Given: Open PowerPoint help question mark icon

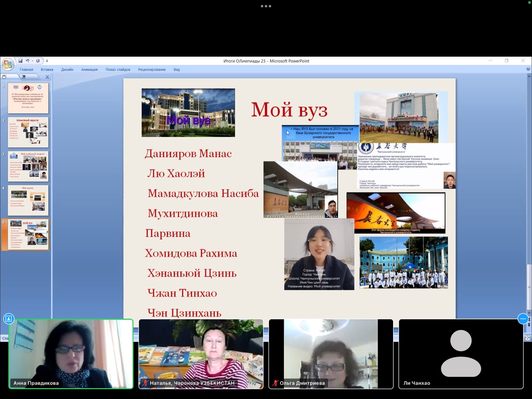Looking at the screenshot, I should 528,70.
